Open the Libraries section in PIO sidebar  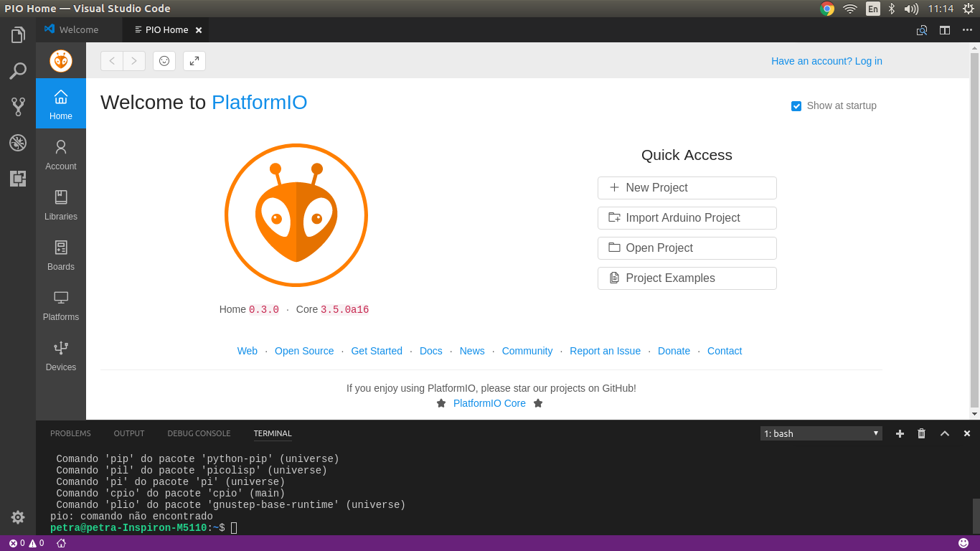[60, 204]
